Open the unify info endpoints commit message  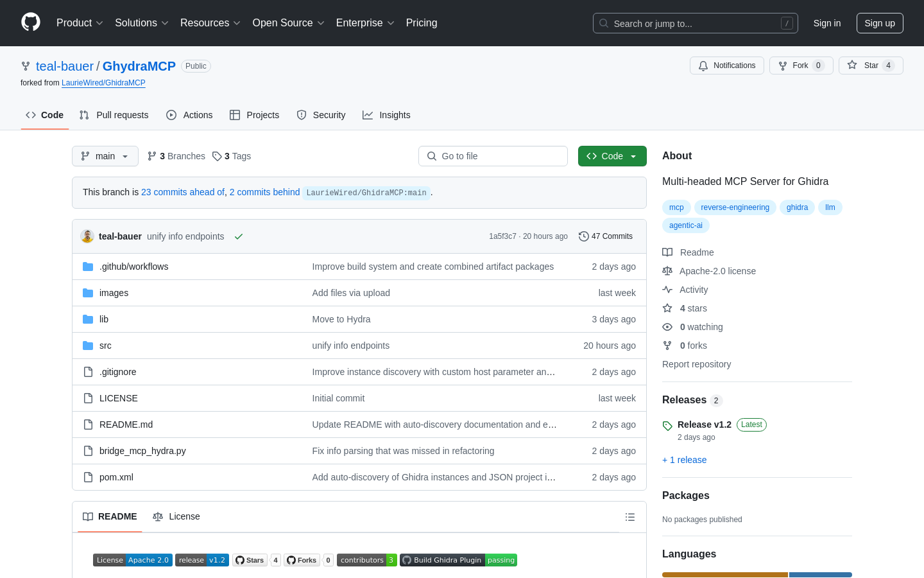coord(185,236)
